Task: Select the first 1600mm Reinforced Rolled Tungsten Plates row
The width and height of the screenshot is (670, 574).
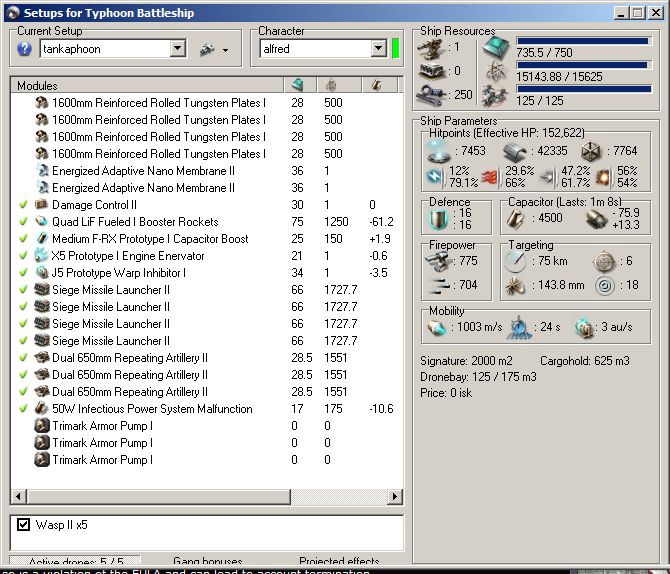Action: tap(206, 103)
